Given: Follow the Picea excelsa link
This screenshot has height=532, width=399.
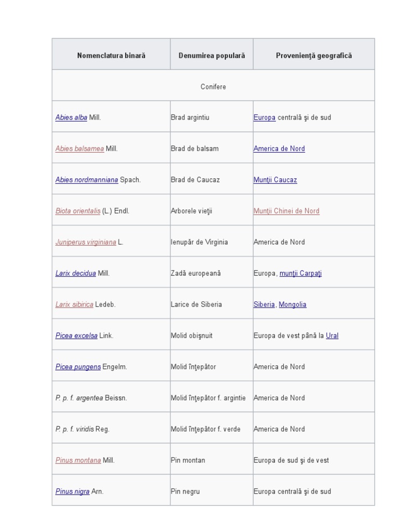Looking at the screenshot, I should coord(76,336).
